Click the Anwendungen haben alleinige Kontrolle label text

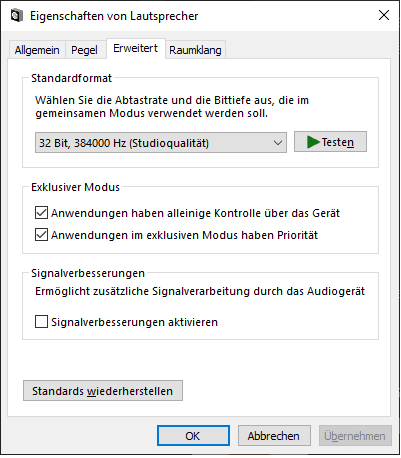click(x=195, y=213)
